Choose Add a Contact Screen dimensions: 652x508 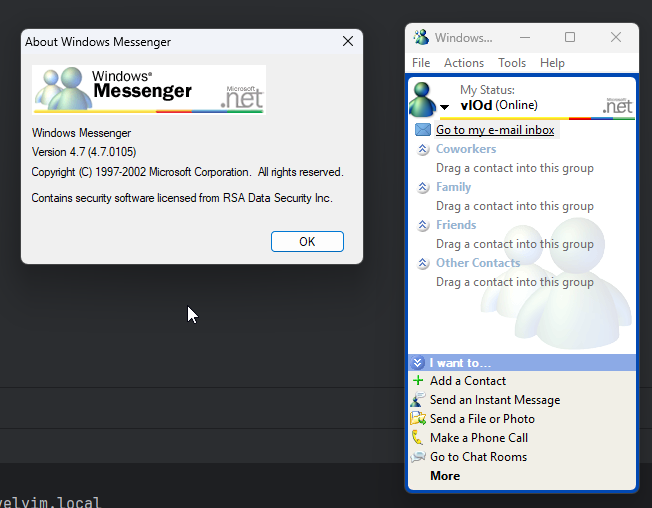click(468, 381)
